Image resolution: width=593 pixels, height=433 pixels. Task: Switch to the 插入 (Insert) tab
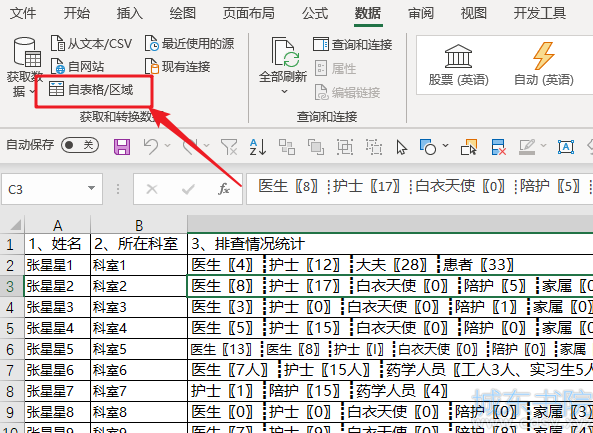[x=130, y=14]
